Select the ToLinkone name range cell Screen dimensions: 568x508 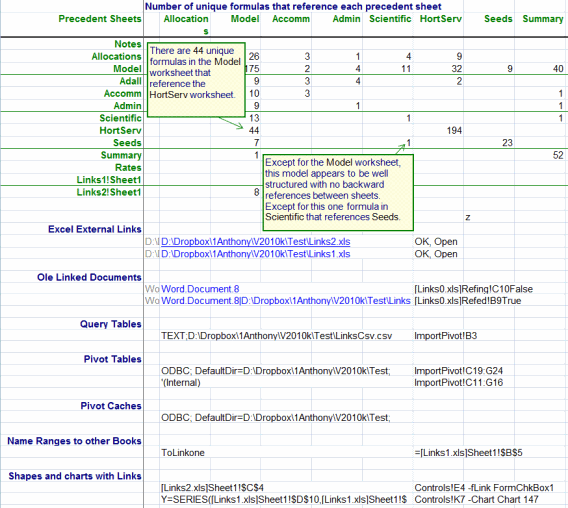coord(183,453)
